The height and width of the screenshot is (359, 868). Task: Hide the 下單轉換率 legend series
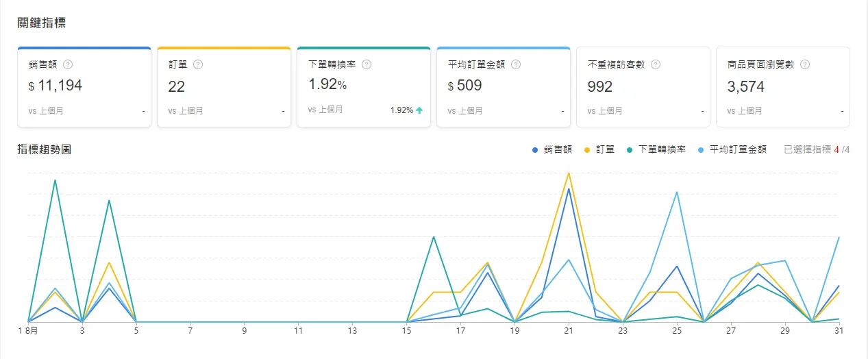pos(656,149)
